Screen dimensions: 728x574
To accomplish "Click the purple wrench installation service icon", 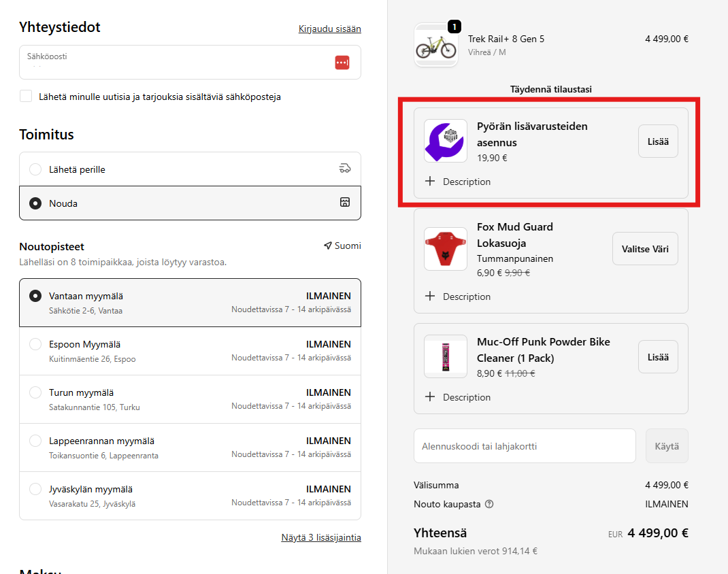I will point(445,141).
